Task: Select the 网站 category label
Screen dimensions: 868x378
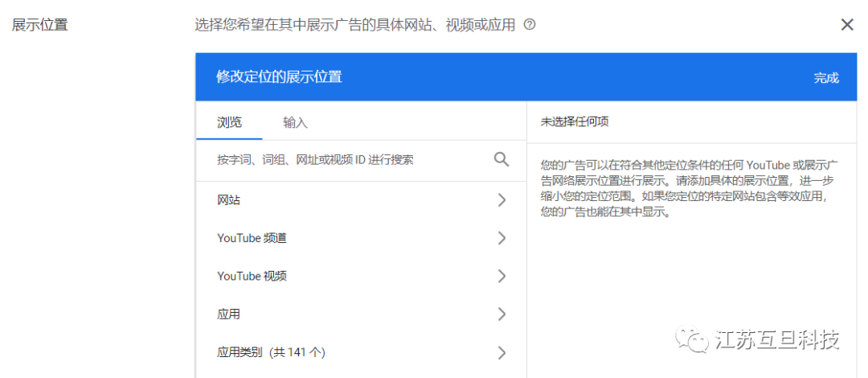Action: 229,200
